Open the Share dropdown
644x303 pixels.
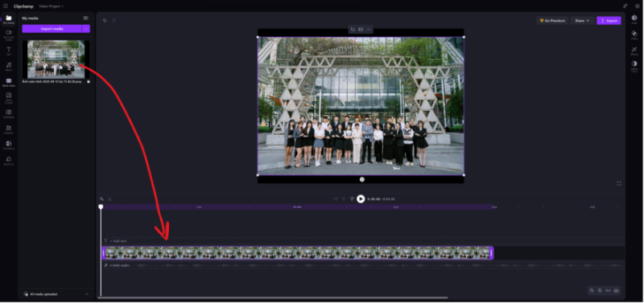(582, 21)
